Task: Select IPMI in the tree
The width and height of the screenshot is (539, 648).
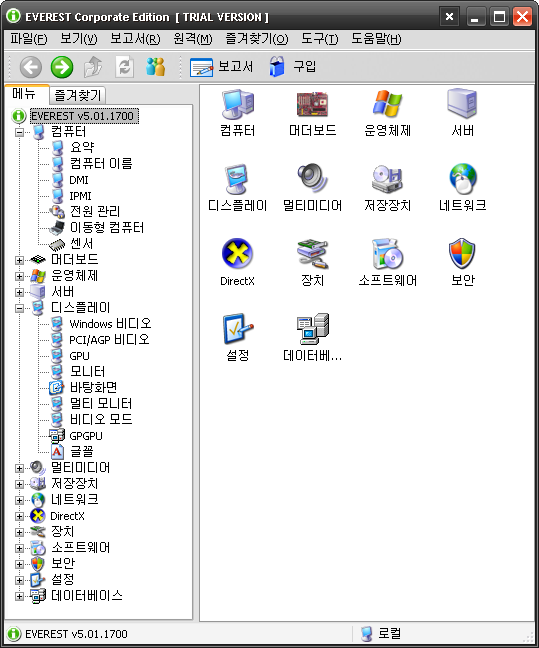Action: tap(80, 196)
